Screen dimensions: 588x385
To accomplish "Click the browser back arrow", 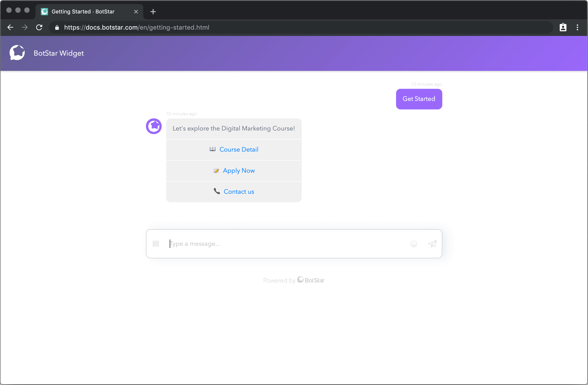I will [10, 27].
